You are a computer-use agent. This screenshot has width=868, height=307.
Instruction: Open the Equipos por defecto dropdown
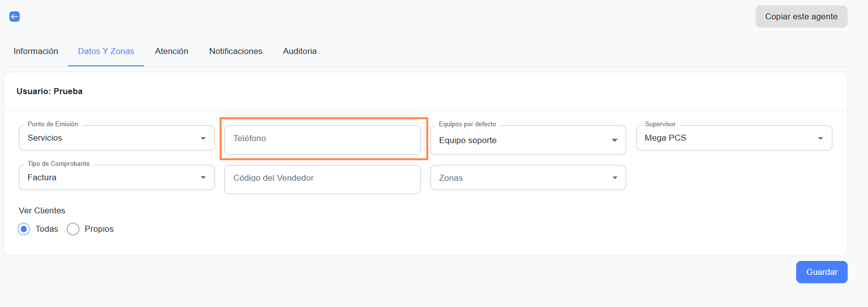(x=528, y=140)
